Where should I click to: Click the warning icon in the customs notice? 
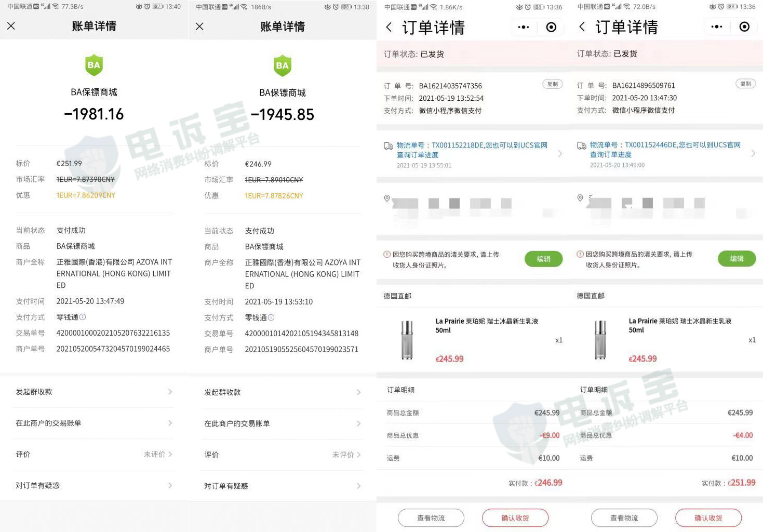(386, 254)
